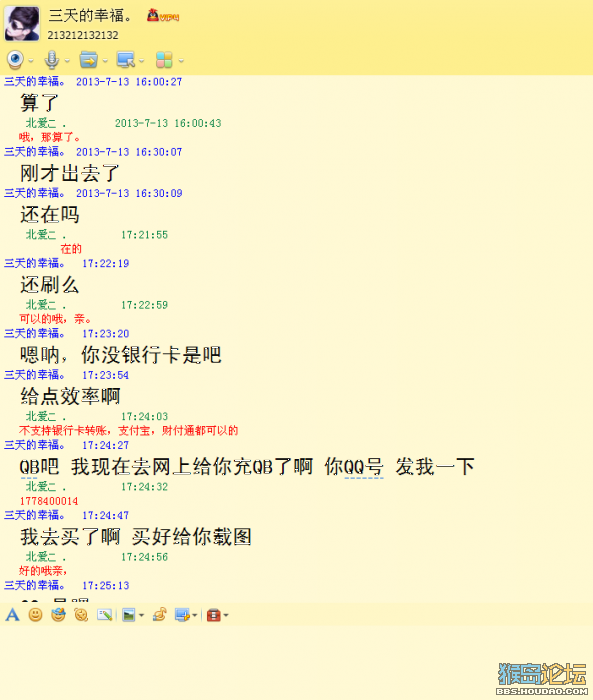Click the handwriting input pad icon

[104, 615]
